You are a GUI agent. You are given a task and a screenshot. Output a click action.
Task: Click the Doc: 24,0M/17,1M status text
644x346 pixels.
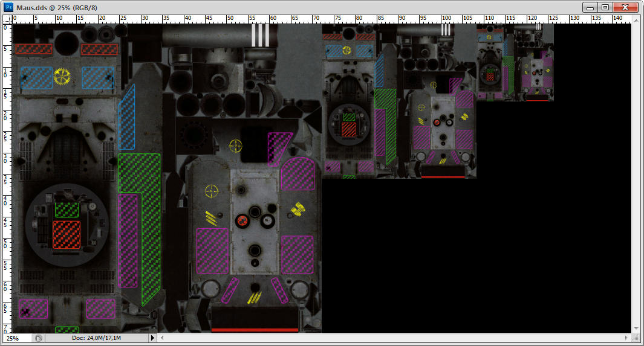97,338
